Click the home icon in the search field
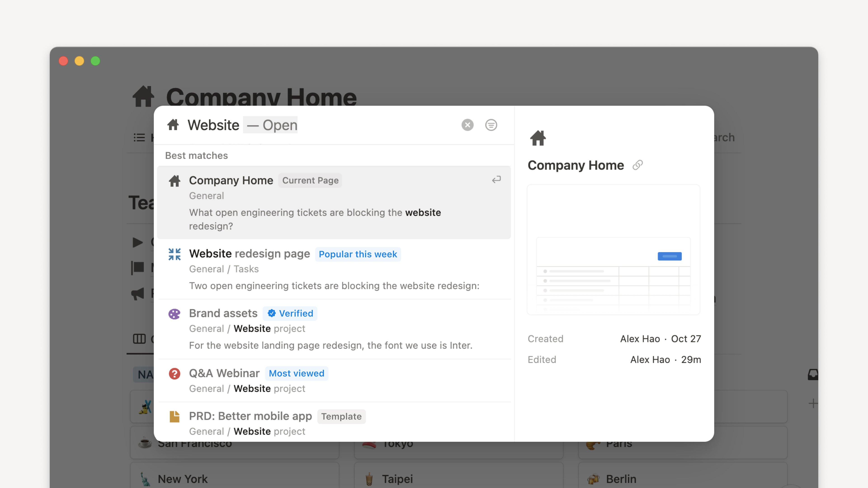868x488 pixels. pos(173,125)
